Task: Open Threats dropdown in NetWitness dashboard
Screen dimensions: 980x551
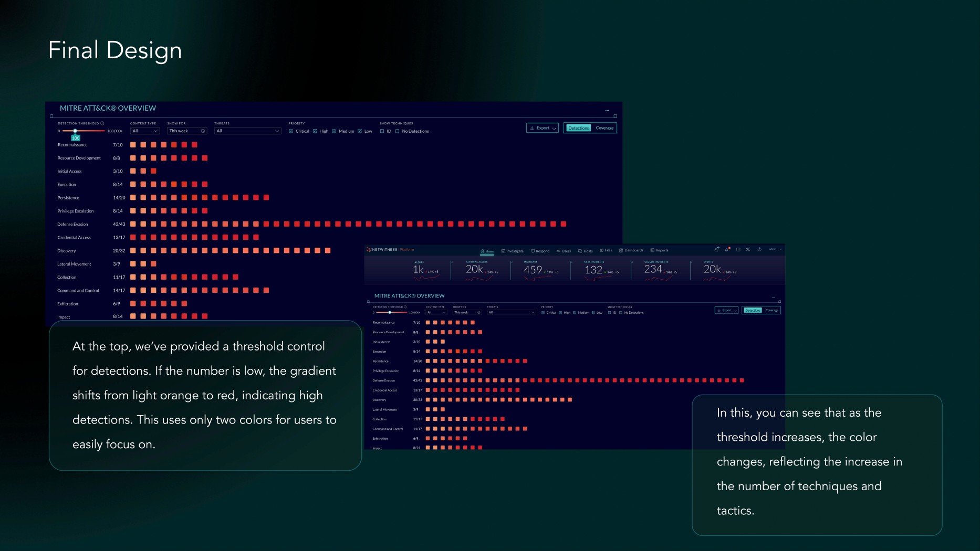Action: [x=512, y=312]
